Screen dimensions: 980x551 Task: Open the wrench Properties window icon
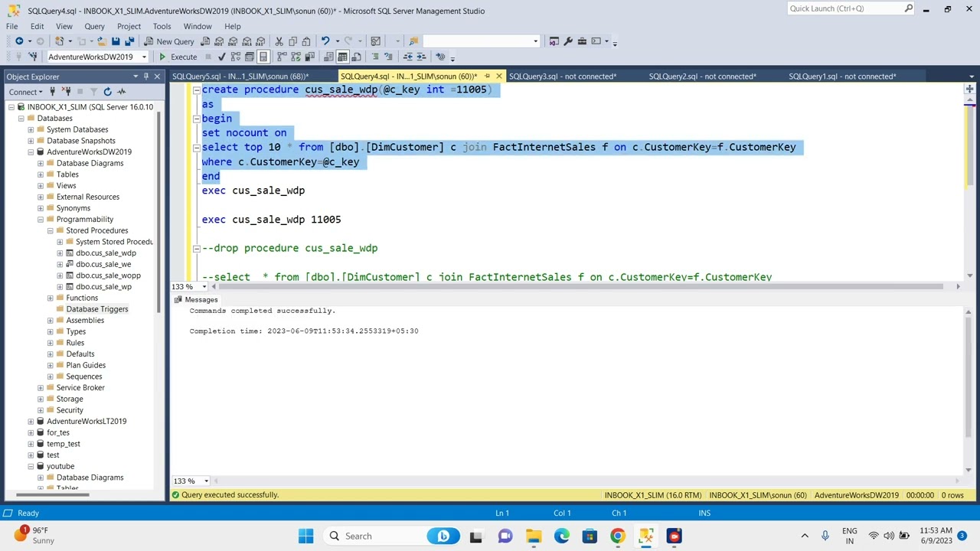(x=567, y=41)
